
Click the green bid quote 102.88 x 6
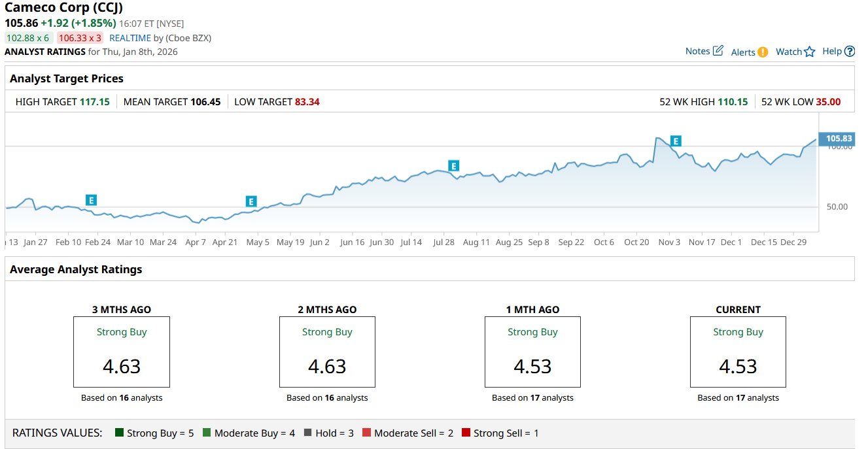point(28,38)
